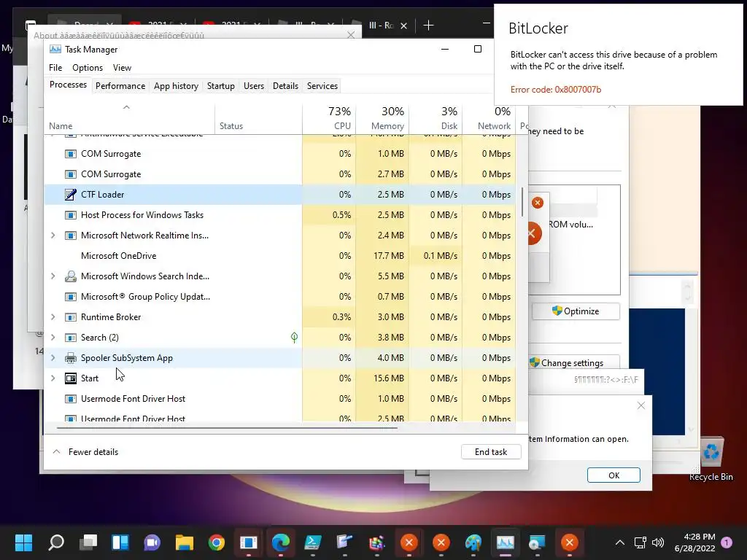Switch to Google Chrome on the taskbar
The height and width of the screenshot is (560, 747).
point(216,542)
